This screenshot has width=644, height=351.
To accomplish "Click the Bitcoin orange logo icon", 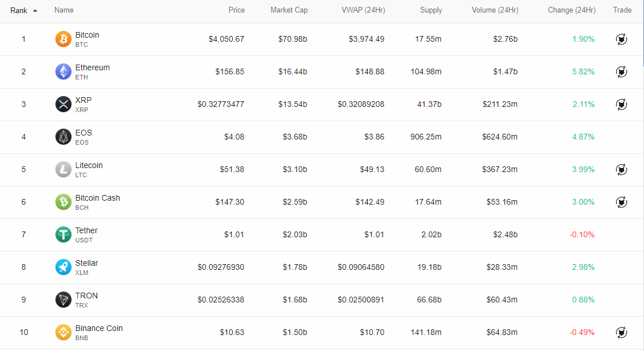I will (63, 39).
